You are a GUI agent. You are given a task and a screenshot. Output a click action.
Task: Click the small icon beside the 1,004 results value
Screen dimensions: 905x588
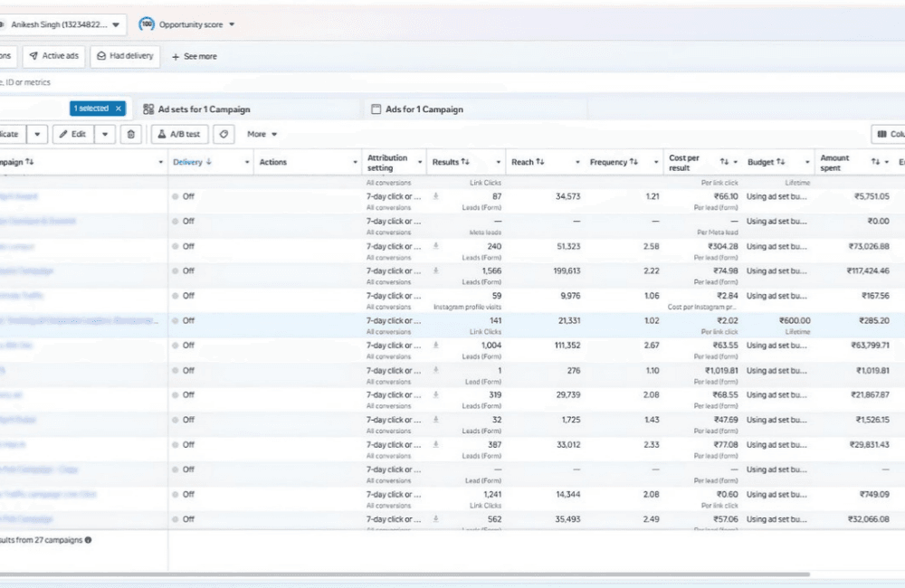coord(436,345)
